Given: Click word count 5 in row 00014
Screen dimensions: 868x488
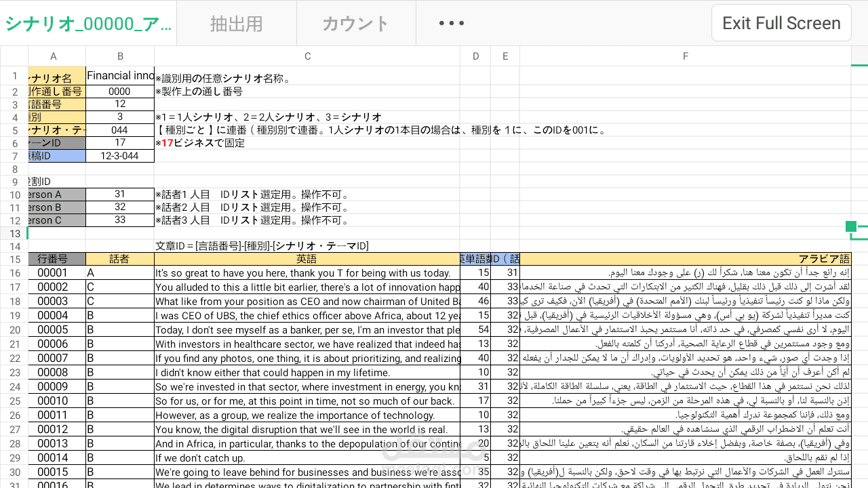Looking at the screenshot, I should coord(475,458).
